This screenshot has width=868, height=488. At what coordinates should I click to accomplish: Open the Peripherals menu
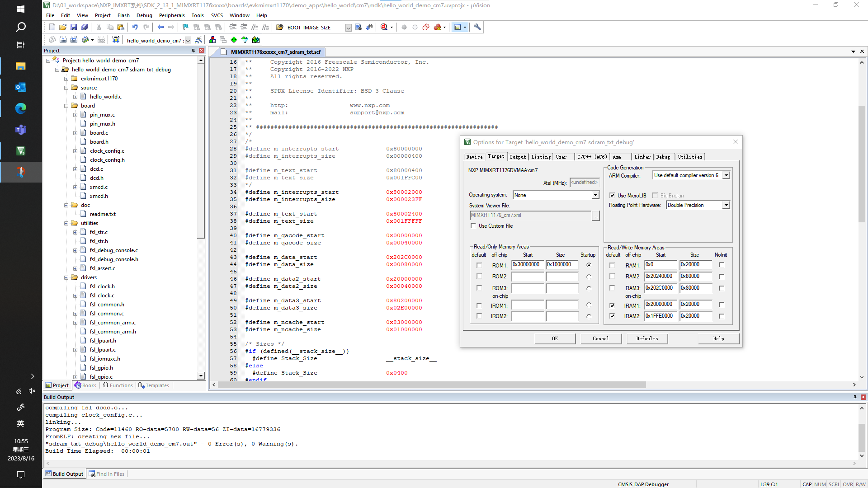click(x=172, y=15)
